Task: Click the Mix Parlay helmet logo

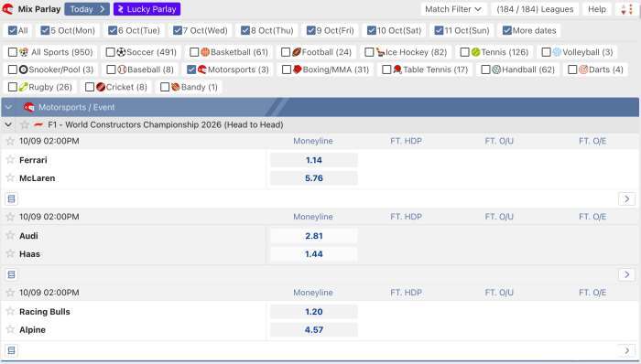Action: 7,8
